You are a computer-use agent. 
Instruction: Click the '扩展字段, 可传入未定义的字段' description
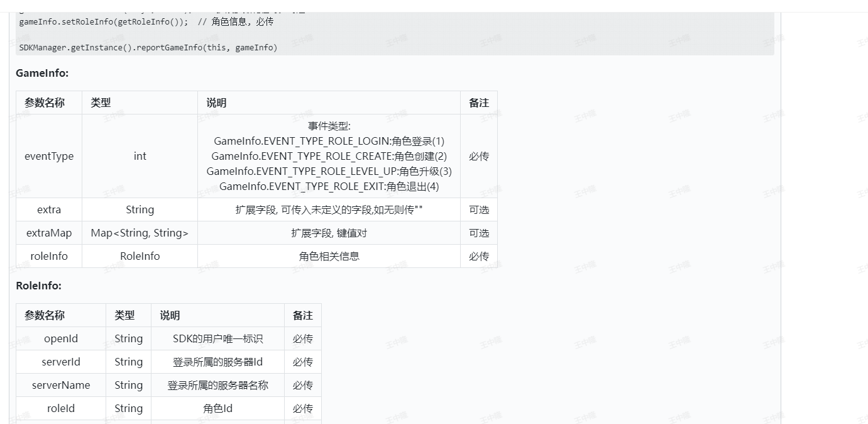click(329, 209)
